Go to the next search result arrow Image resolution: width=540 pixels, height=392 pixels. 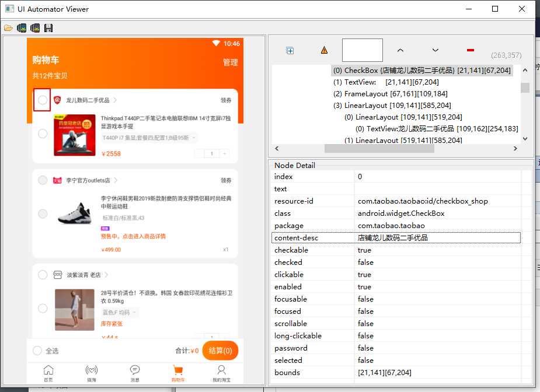436,50
